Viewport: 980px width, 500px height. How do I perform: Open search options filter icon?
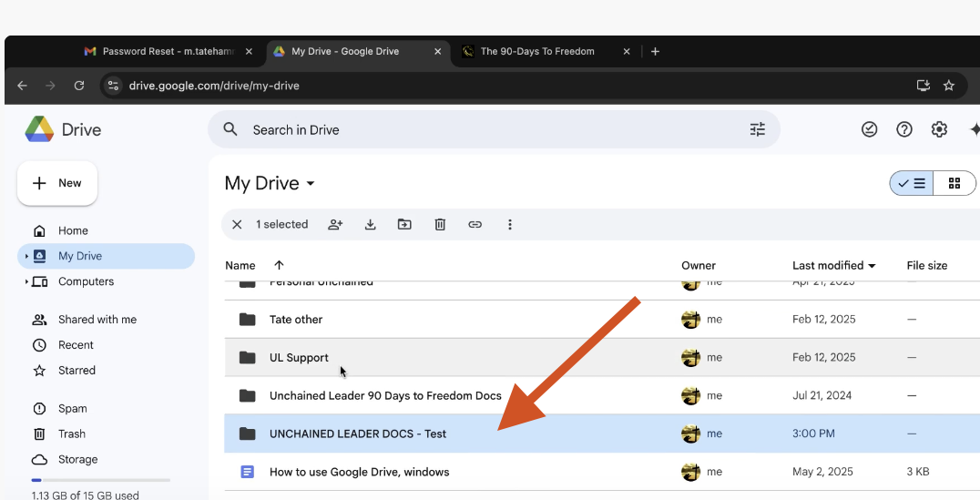[x=757, y=129]
